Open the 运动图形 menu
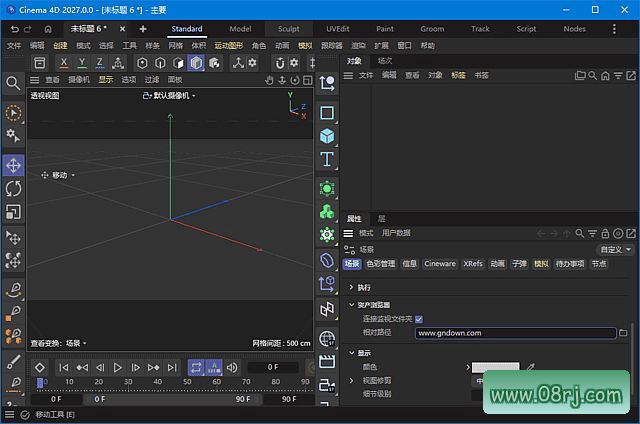Image resolution: width=640 pixels, height=424 pixels. [x=229, y=45]
